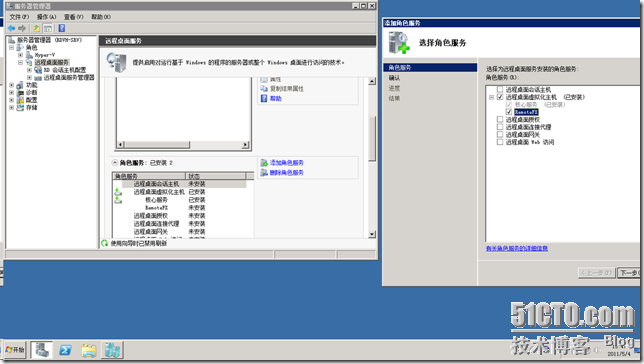Screen dimensions: 644x364
Task: Click the 属性 icon in actions pane
Action: [x=264, y=79]
